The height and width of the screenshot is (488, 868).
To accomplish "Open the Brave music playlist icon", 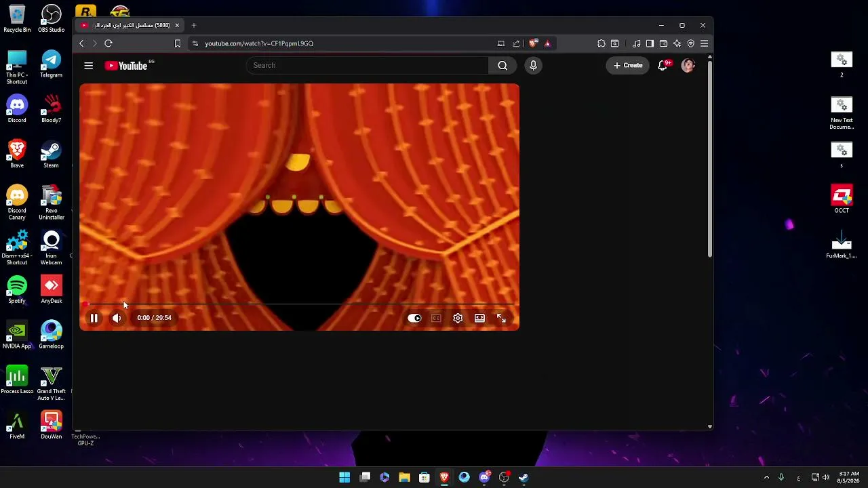I will pyautogui.click(x=636, y=43).
